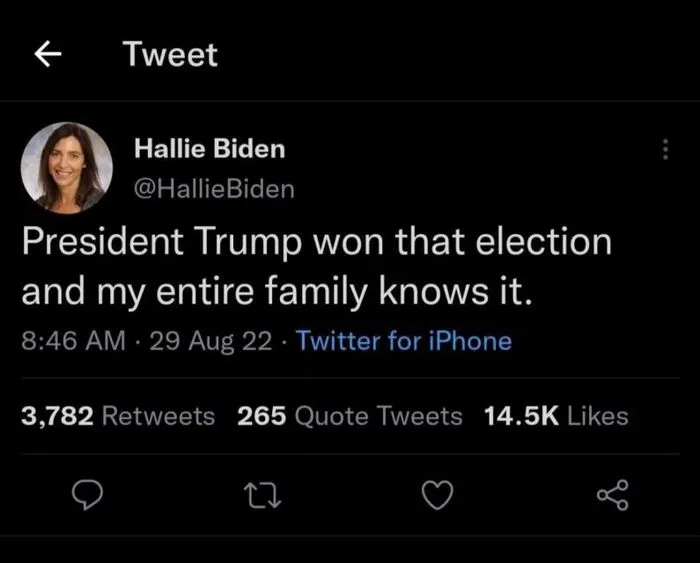This screenshot has width=700, height=563.
Task: Open the Twitter for iPhone source link
Action: 404,341
